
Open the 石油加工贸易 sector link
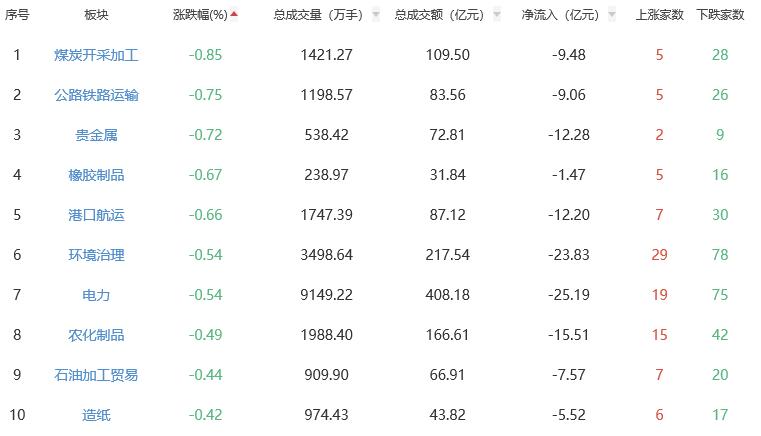click(x=96, y=375)
